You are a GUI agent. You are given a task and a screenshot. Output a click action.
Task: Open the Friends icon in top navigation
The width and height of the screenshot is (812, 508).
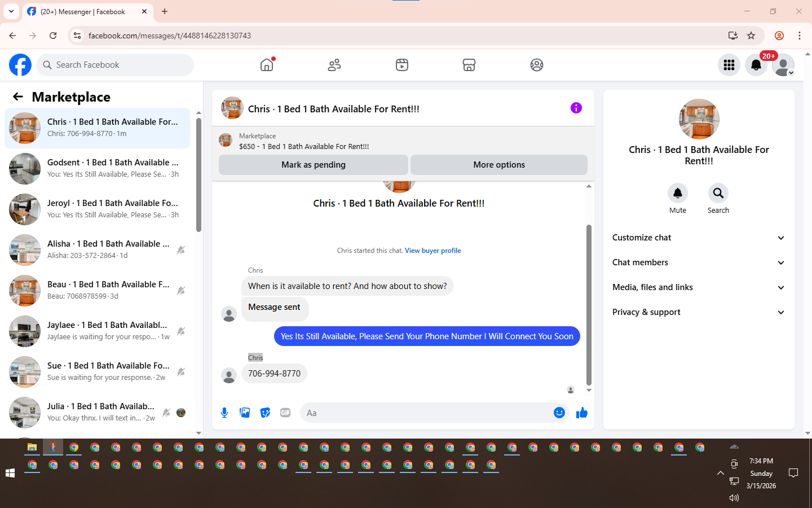(x=334, y=65)
